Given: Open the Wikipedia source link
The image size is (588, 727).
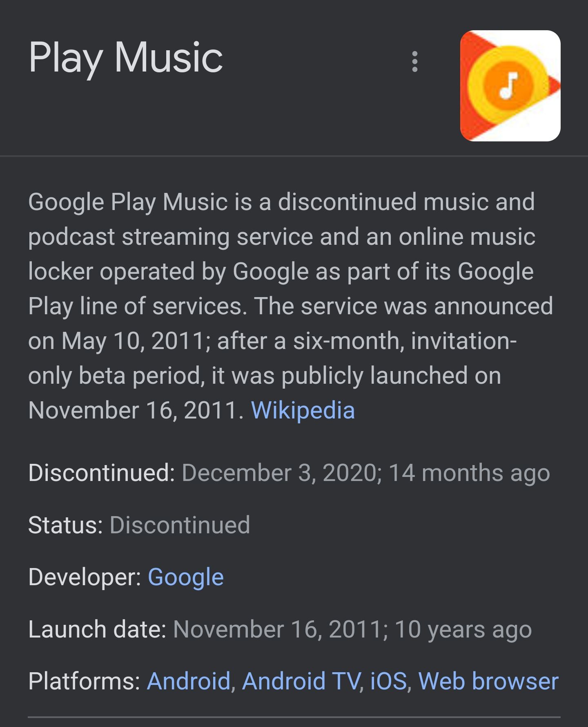Looking at the screenshot, I should 303,410.
